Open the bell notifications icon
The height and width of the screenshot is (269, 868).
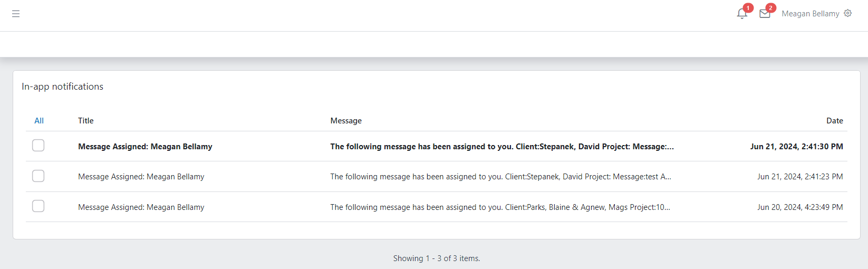coord(742,14)
